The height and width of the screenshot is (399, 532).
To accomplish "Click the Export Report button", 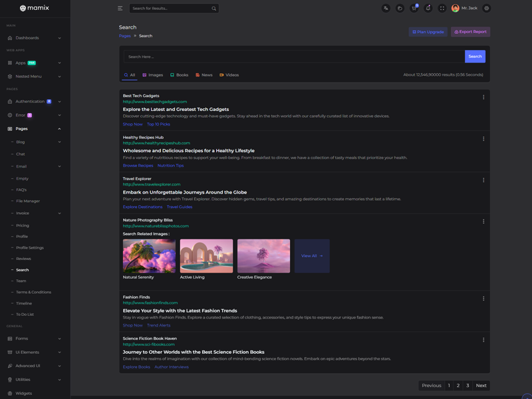I will pyautogui.click(x=470, y=32).
